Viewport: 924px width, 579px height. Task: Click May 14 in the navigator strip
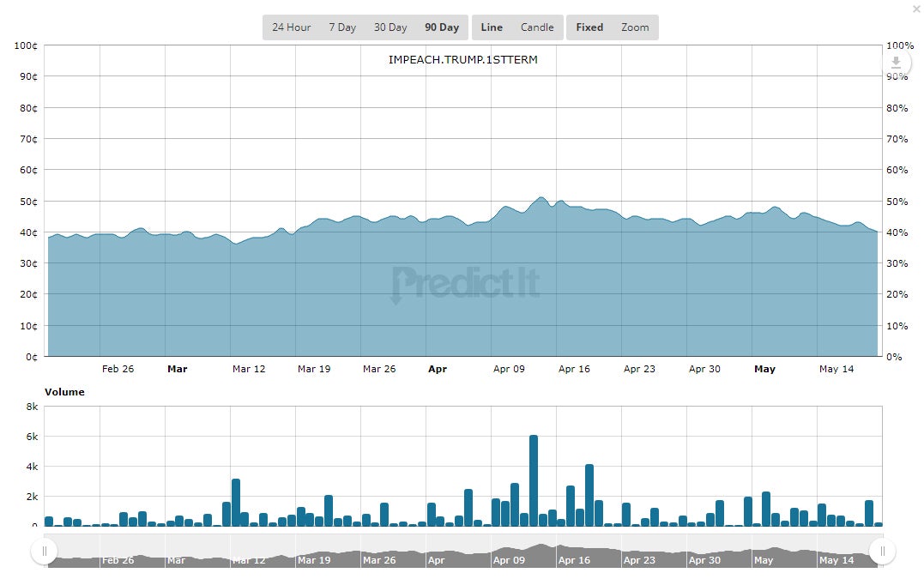pyautogui.click(x=836, y=560)
